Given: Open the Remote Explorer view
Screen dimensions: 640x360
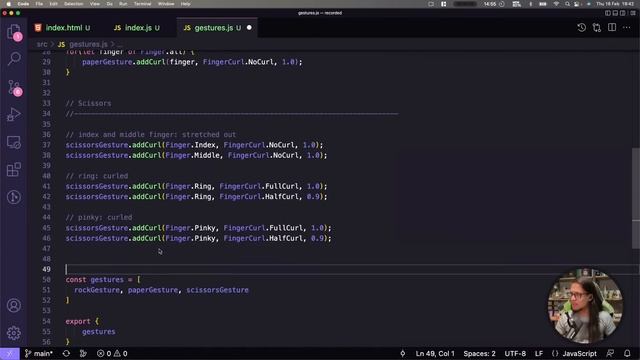Looking at the screenshot, I should [x=14, y=142].
